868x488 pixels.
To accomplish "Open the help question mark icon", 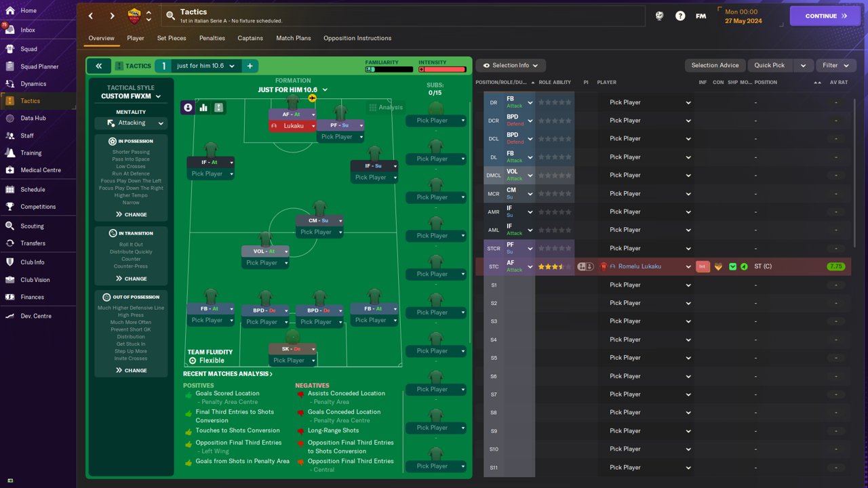I will (680, 16).
